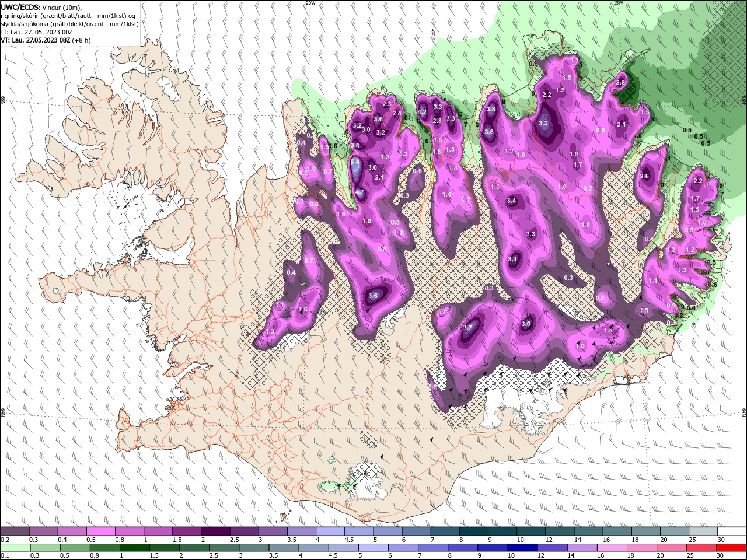Click the lavender snow swatch labeled 4
747x560 pixels.
(330, 531)
